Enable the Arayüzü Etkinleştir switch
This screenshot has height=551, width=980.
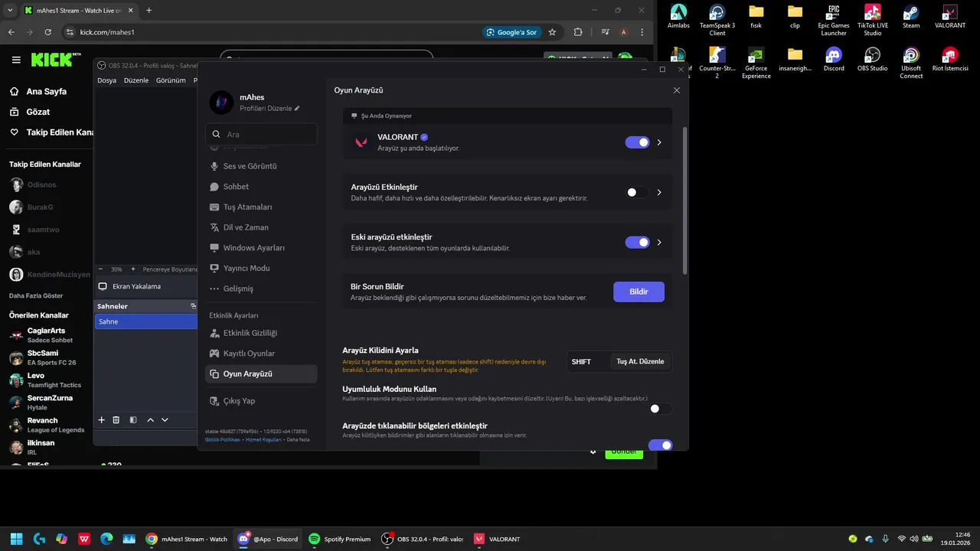tap(637, 192)
